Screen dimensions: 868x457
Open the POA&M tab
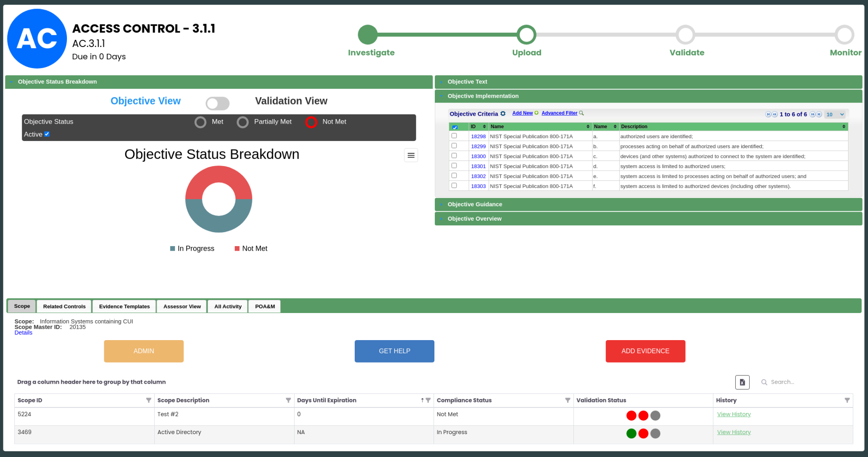[x=264, y=306]
